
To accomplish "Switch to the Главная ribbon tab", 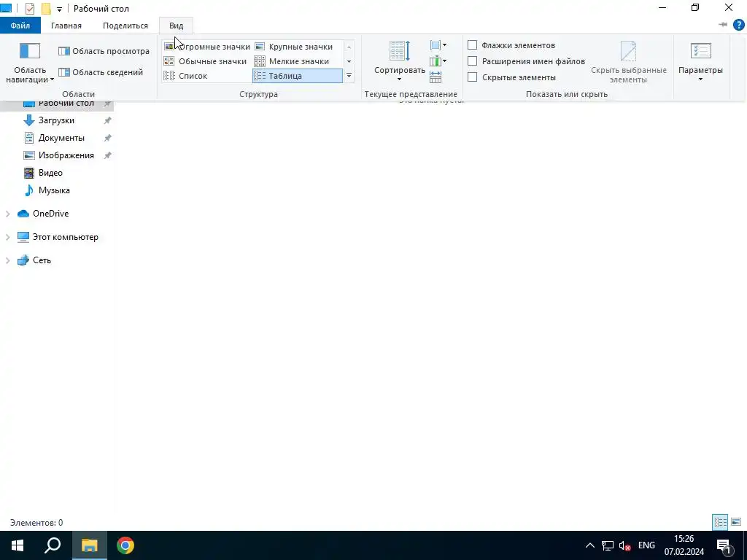I will click(66, 26).
